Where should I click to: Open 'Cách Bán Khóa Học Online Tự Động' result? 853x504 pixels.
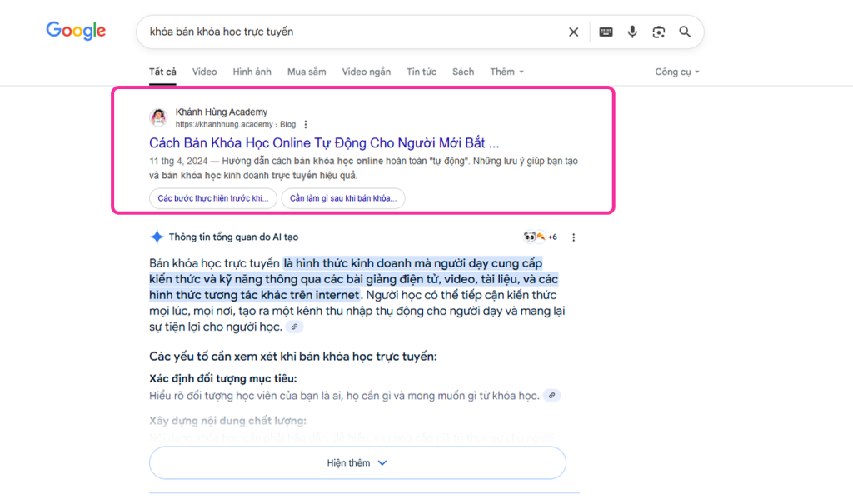324,143
